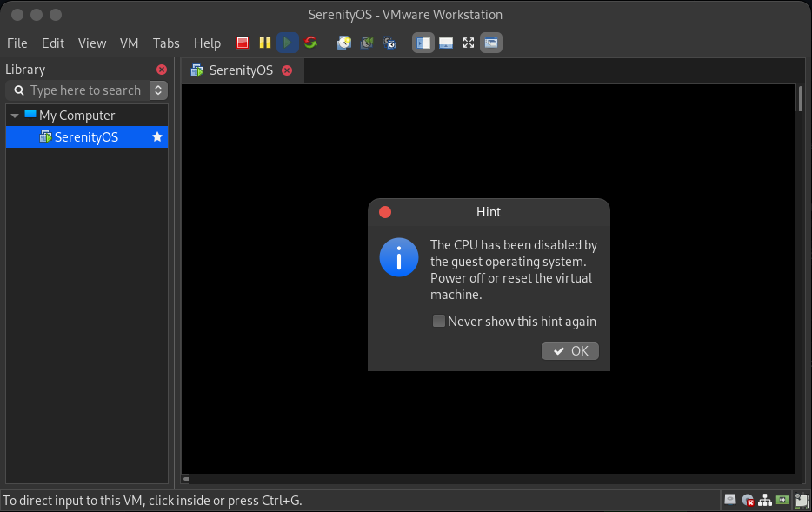Image resolution: width=812 pixels, height=512 pixels.
Task: Revert the VM to its snapshot
Action: tap(366, 42)
